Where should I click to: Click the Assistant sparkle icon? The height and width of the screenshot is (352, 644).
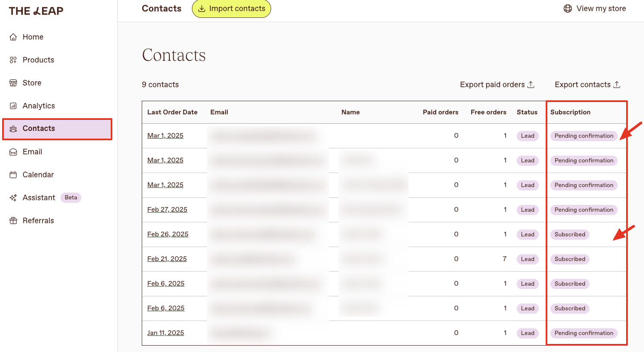point(13,198)
